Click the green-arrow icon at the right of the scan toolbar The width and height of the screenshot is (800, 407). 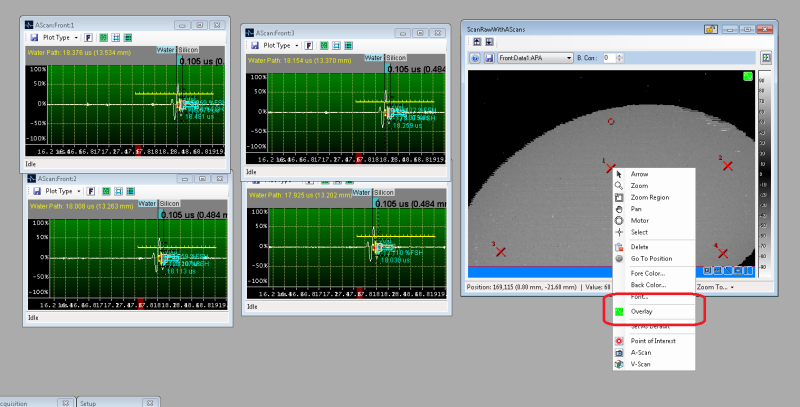766,58
